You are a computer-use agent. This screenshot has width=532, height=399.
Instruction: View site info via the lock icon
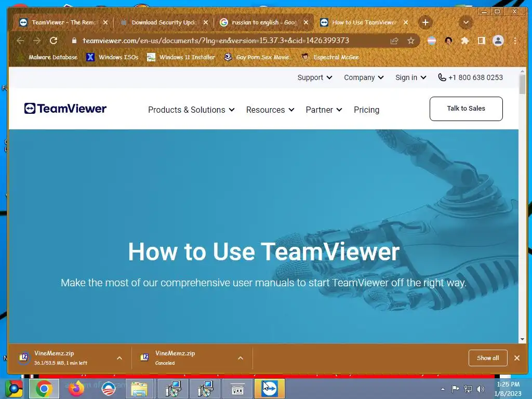point(74,41)
